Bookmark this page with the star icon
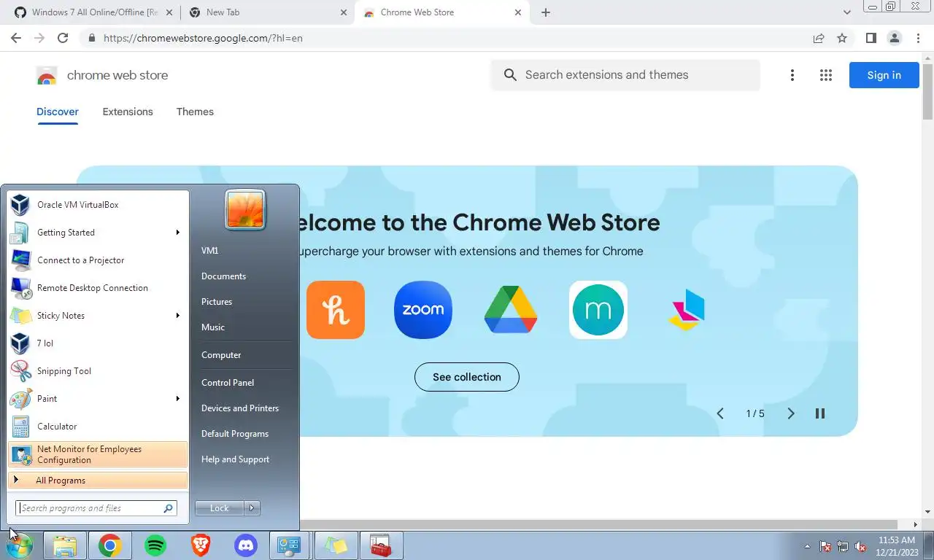 [x=842, y=38]
